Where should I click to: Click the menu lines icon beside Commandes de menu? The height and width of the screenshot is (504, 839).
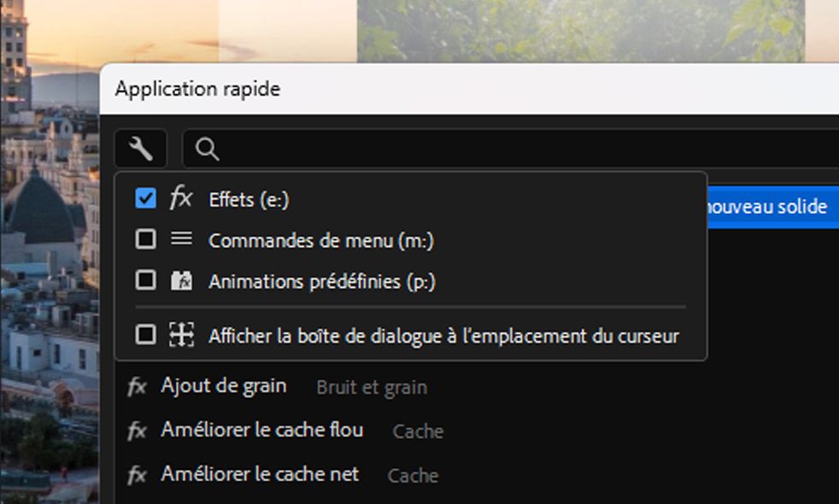181,239
